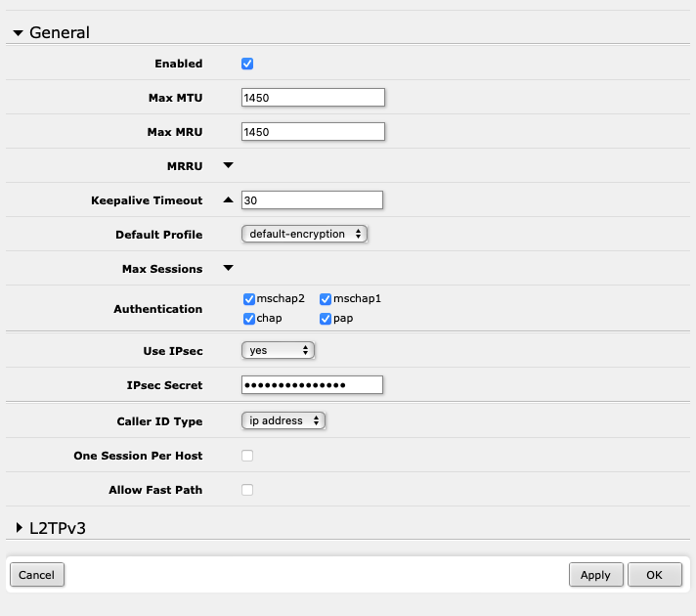Collapse the Keepalive Timeout arrow
Viewport: 696px width, 616px height.
(228, 199)
